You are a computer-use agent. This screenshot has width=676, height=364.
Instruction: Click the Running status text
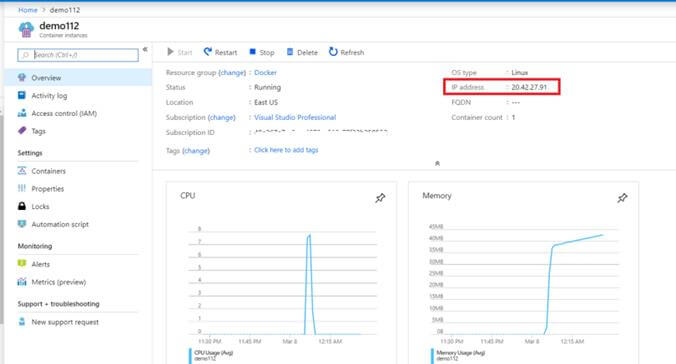point(267,87)
